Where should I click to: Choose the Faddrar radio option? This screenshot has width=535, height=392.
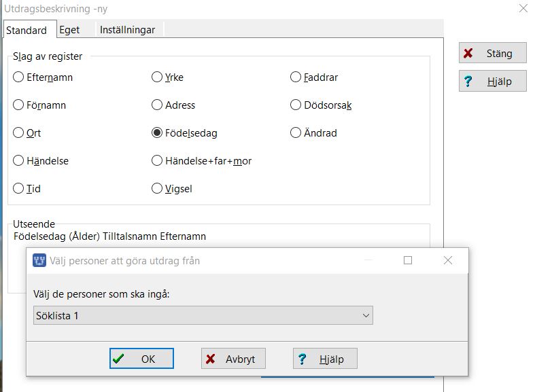point(296,77)
